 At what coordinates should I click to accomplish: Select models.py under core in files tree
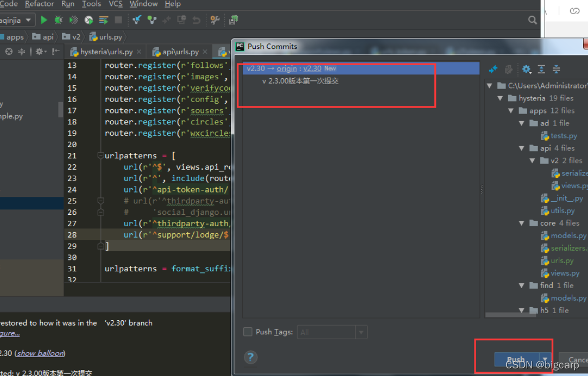coord(568,235)
